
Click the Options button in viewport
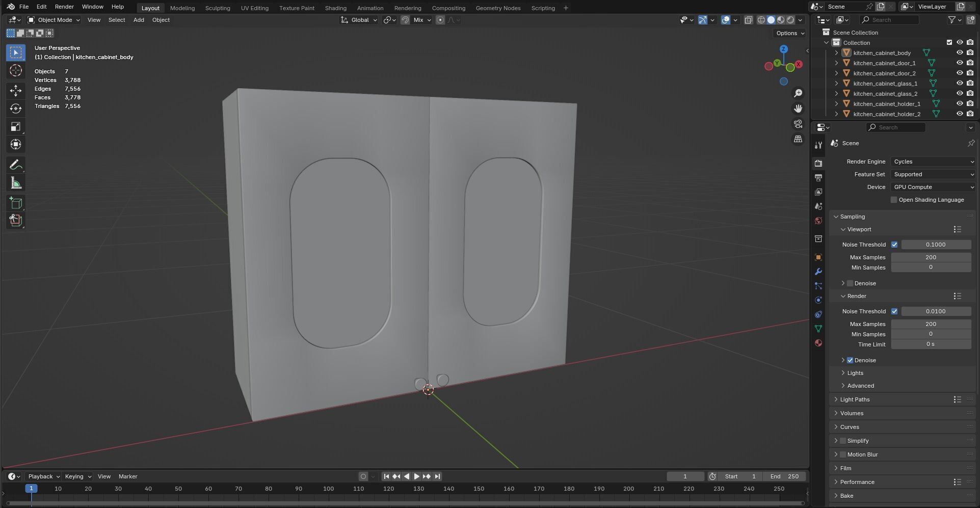tap(790, 33)
